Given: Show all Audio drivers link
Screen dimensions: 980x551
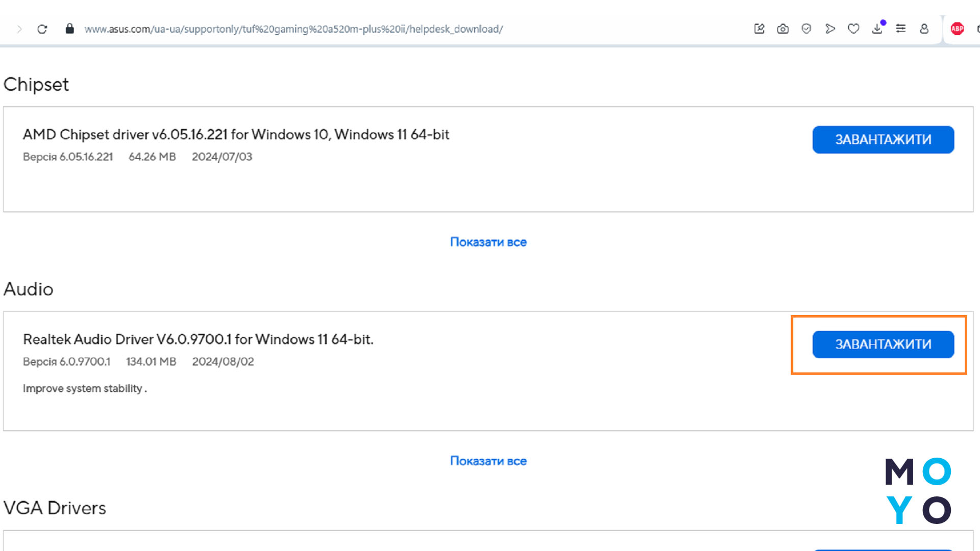Looking at the screenshot, I should (488, 461).
